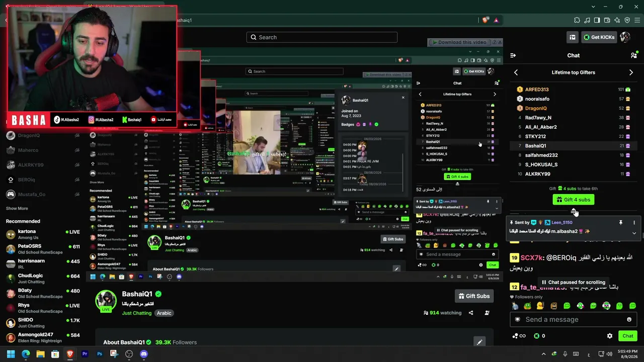Screen dimensions: 644x362
Task: Open File Explorer from the taskbar
Action: [40, 354]
